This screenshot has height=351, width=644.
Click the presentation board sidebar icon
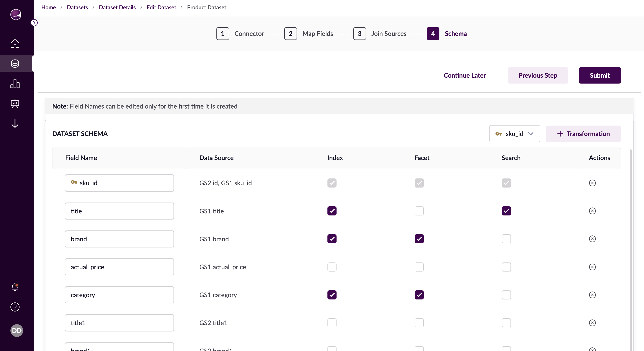(x=15, y=103)
